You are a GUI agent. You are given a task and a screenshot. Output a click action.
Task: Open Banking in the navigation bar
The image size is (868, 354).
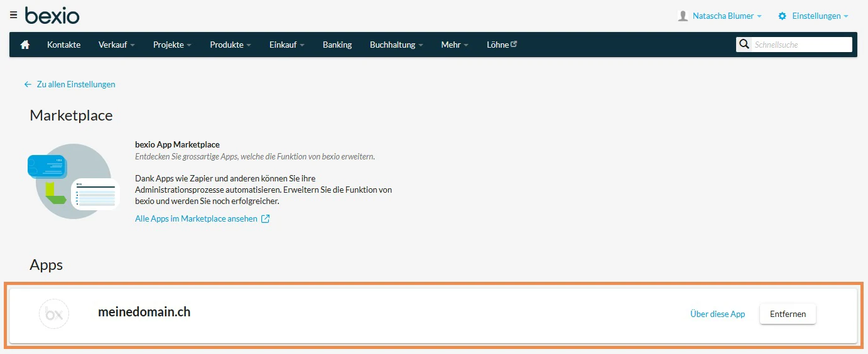337,45
